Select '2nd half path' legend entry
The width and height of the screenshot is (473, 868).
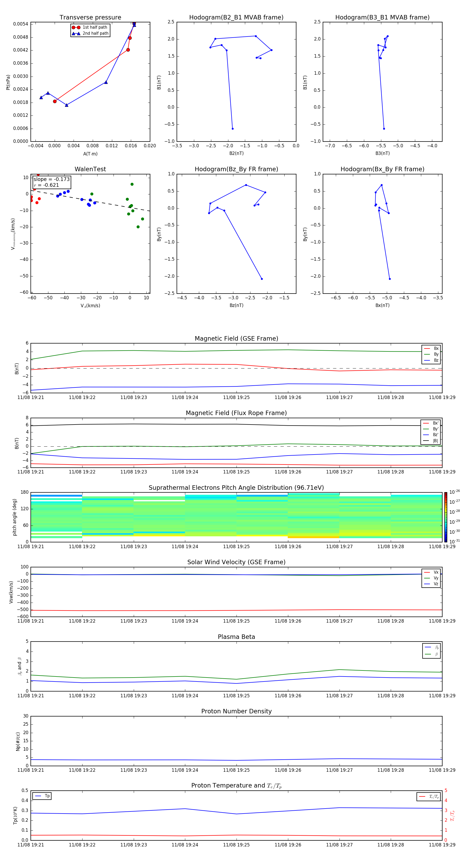[90, 33]
